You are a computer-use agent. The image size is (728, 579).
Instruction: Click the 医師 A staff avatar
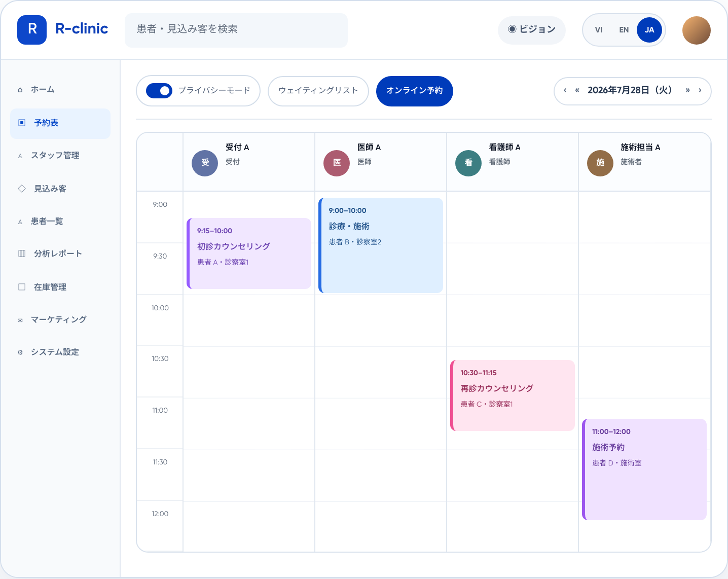coord(337,163)
